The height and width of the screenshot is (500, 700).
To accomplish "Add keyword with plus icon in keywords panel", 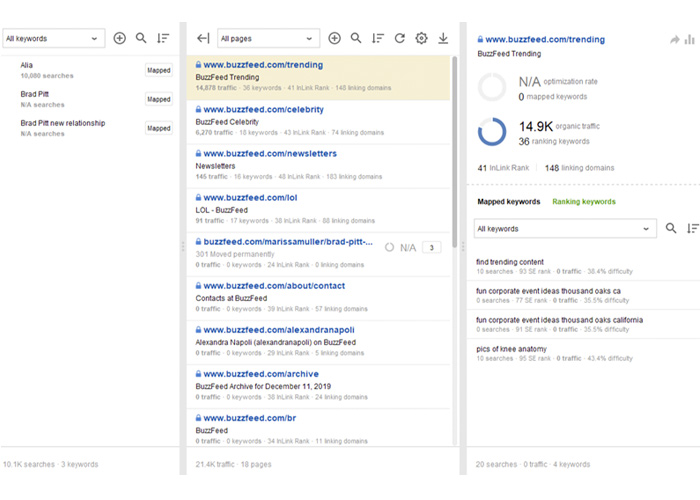I will (x=119, y=38).
